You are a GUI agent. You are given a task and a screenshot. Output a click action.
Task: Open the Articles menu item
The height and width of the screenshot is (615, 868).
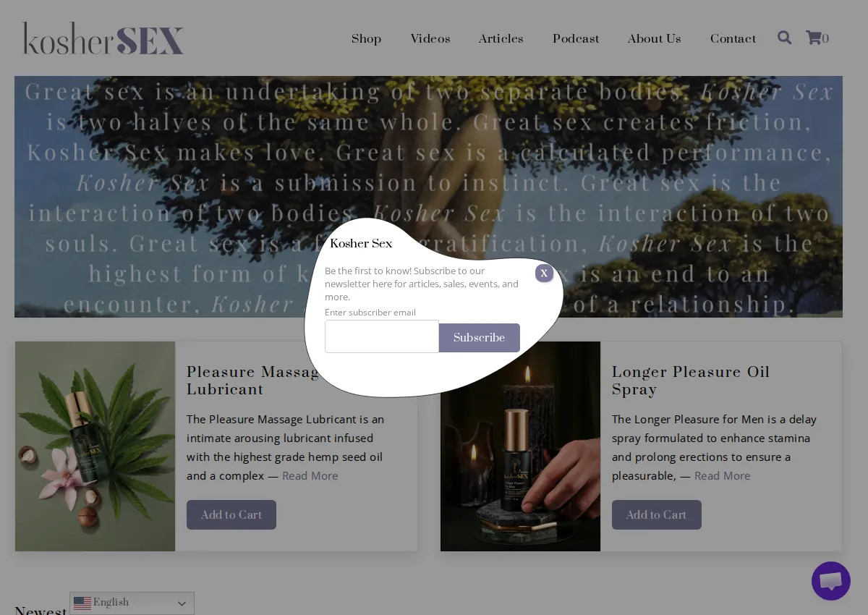click(x=501, y=39)
